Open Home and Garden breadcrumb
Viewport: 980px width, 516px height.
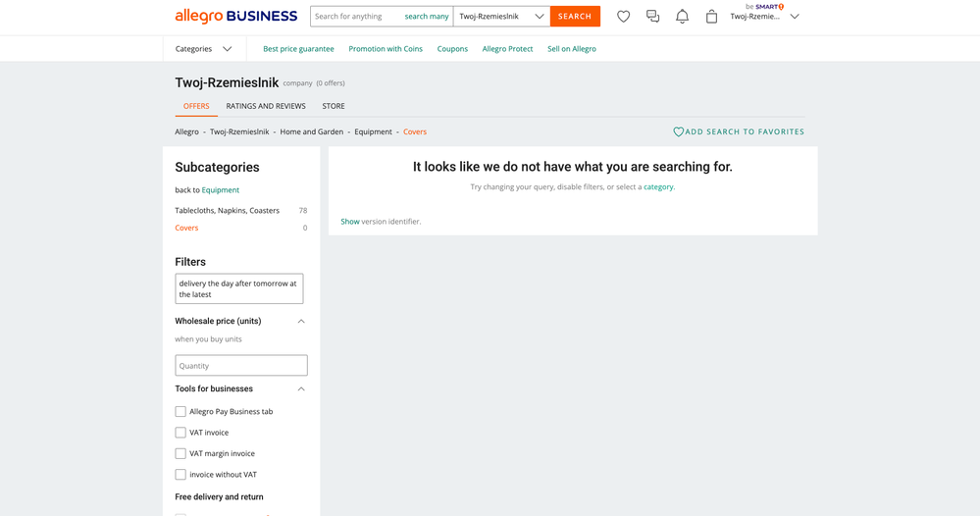pos(311,131)
